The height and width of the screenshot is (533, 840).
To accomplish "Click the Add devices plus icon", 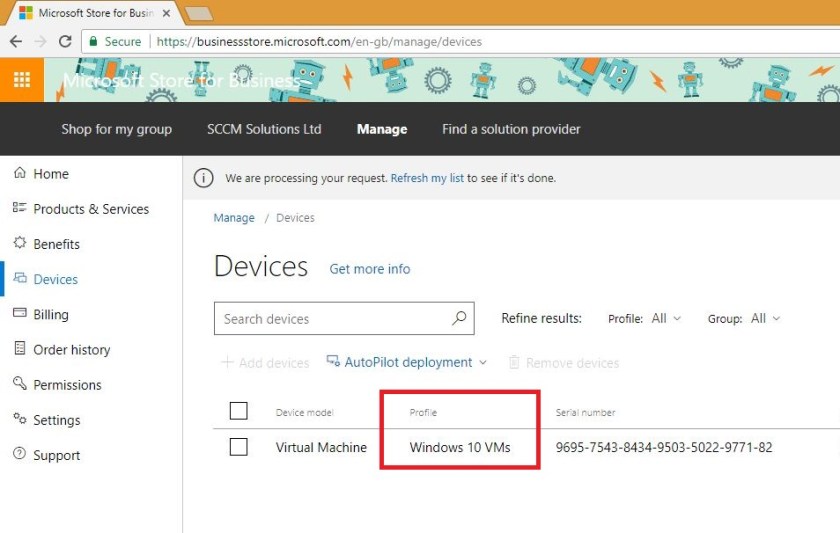I will click(x=227, y=363).
